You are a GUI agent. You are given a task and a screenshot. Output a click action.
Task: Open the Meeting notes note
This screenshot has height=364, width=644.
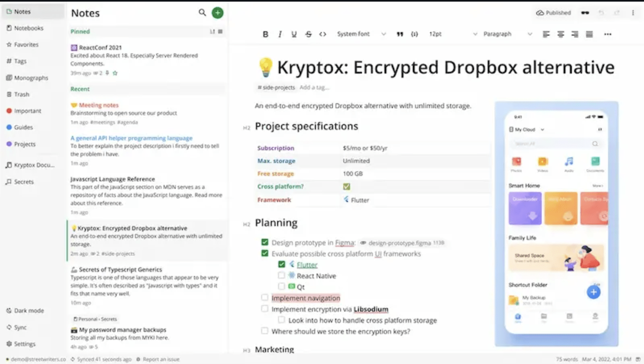pos(147,113)
